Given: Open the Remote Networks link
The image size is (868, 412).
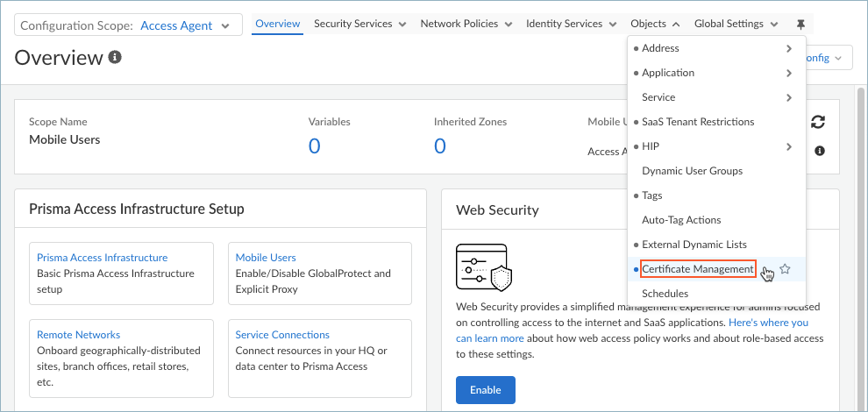Looking at the screenshot, I should 78,335.
